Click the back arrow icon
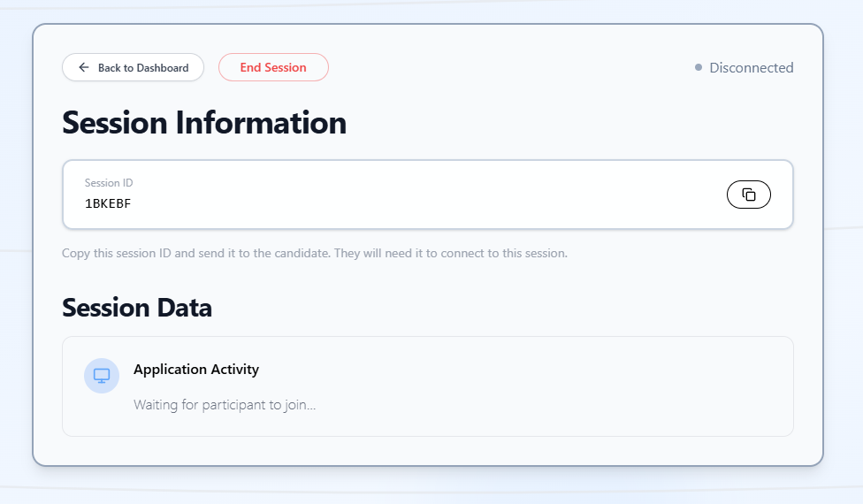The width and height of the screenshot is (863, 504). [x=84, y=67]
